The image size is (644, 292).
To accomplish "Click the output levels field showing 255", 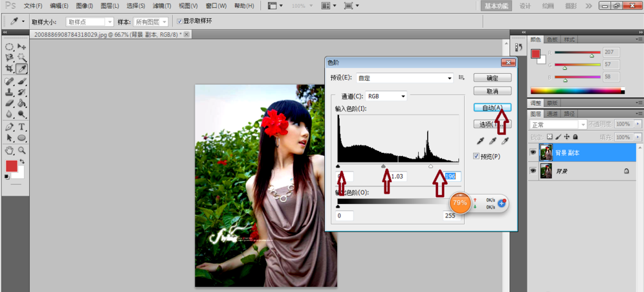I will coord(450,216).
